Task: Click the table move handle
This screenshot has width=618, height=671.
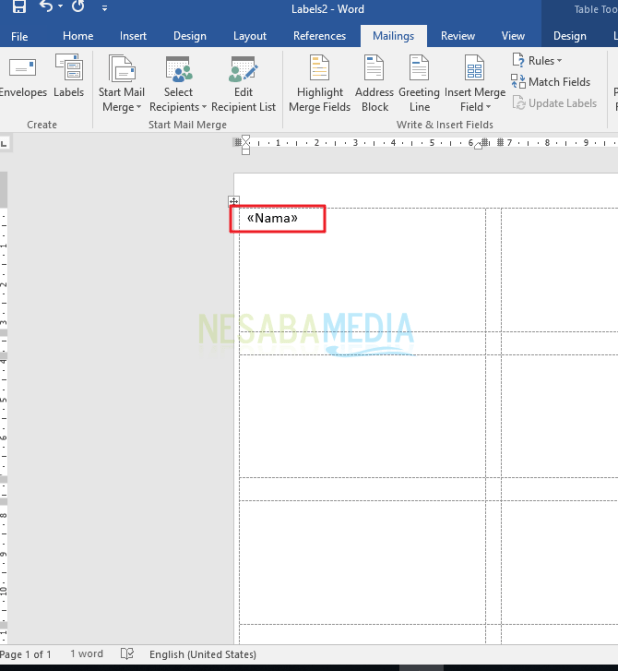Action: pos(234,201)
